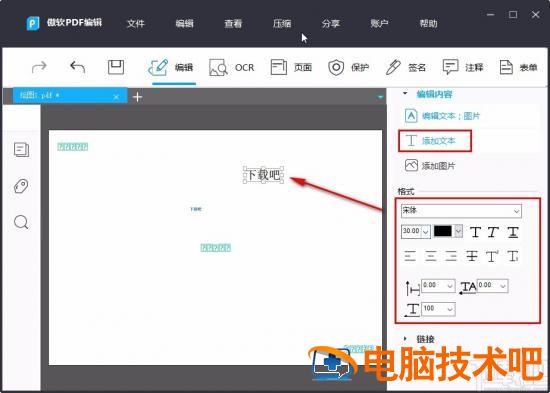This screenshot has height=393, width=550.
Task: Toggle underline text formatting
Action: tap(512, 232)
